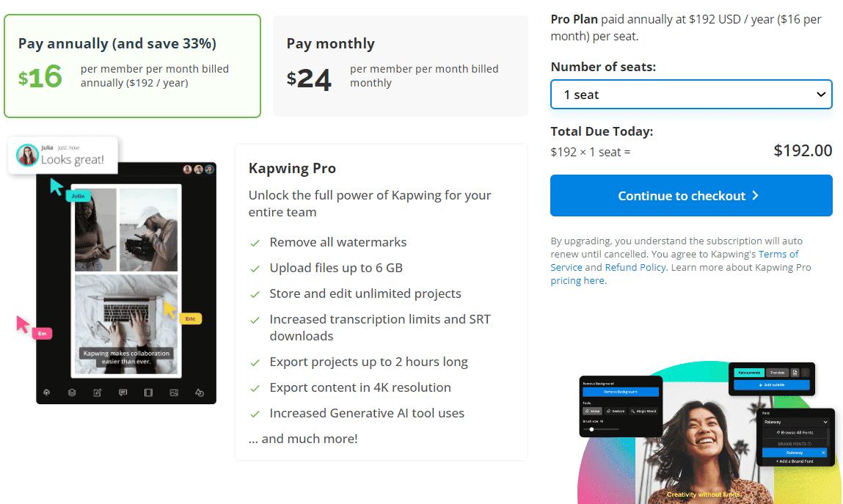Screen dimensions: 843x504
Task: Open the Subtitles icon in the editor toolbar
Action: [123, 392]
